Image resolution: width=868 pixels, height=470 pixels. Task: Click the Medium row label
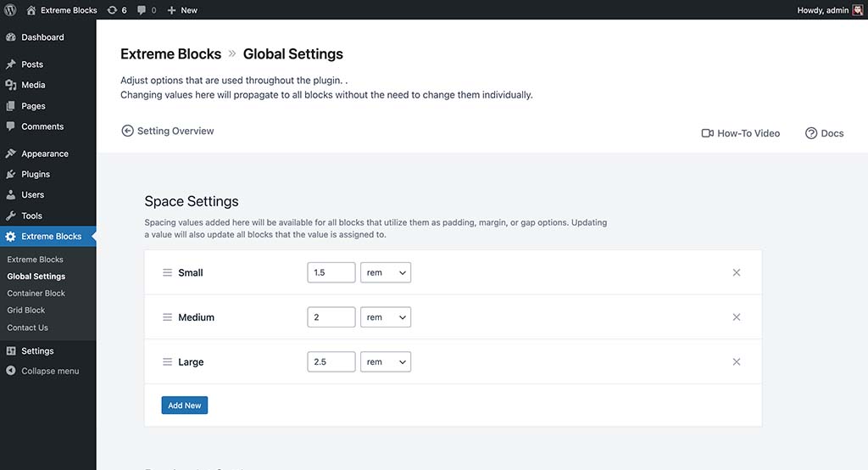pos(196,317)
